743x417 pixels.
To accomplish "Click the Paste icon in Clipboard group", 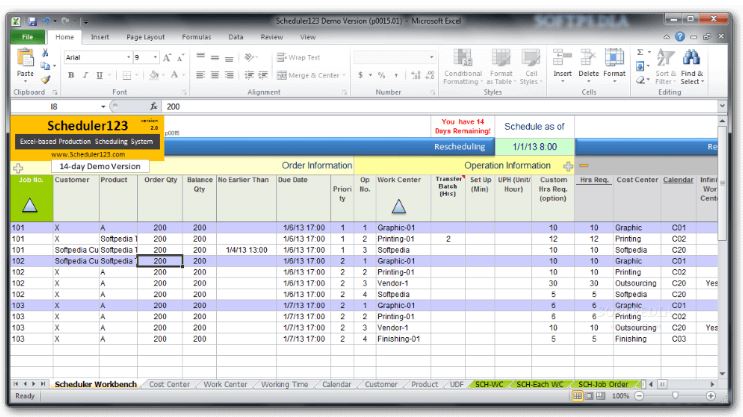I will (x=25, y=58).
